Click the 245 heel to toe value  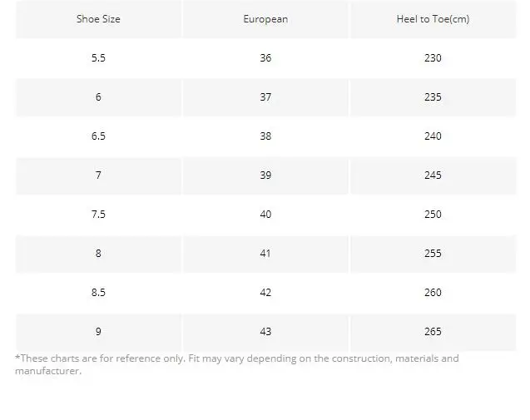tap(433, 175)
